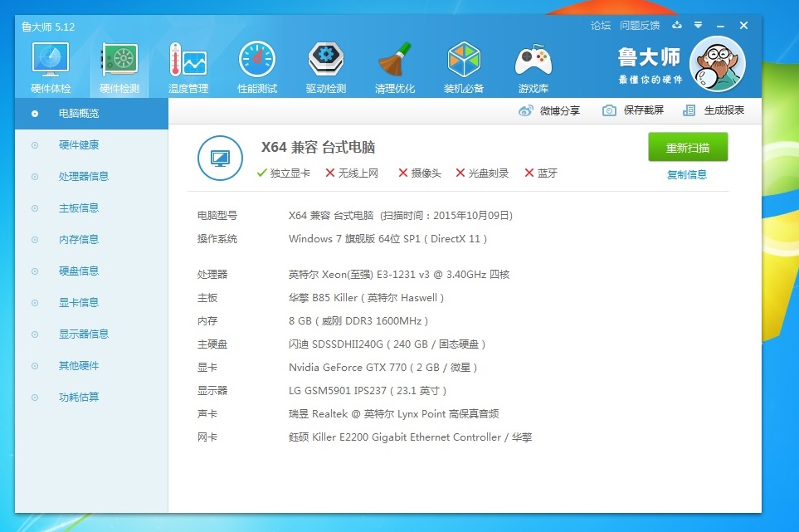This screenshot has height=532, width=799.
Task: Click the camera icon for 保存截屏
Action: pyautogui.click(x=609, y=110)
